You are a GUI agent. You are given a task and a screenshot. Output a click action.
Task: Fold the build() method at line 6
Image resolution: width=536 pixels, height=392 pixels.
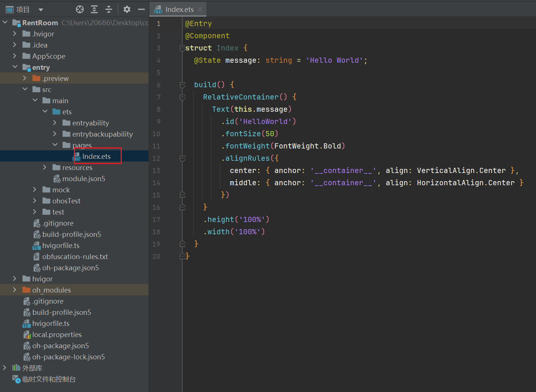coord(182,85)
